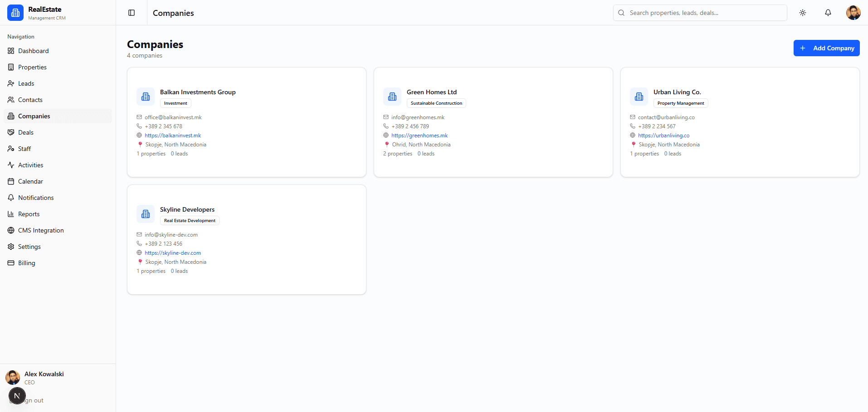The image size is (868, 412).
Task: Click the Skyline Developers building icon
Action: (146, 214)
